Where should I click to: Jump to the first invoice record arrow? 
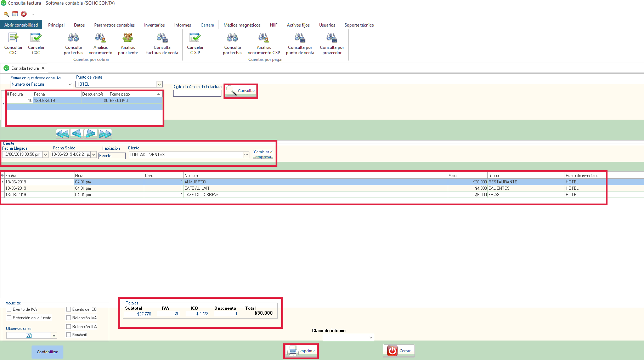click(x=62, y=133)
